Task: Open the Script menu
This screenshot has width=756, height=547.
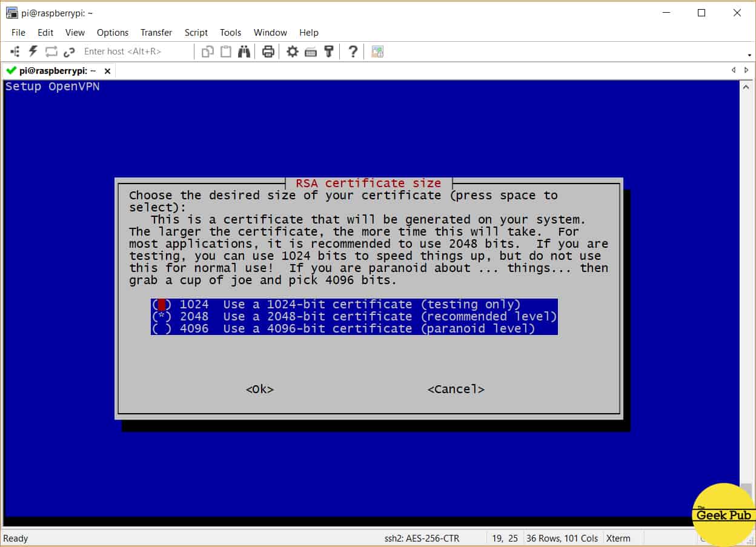Action: (196, 33)
